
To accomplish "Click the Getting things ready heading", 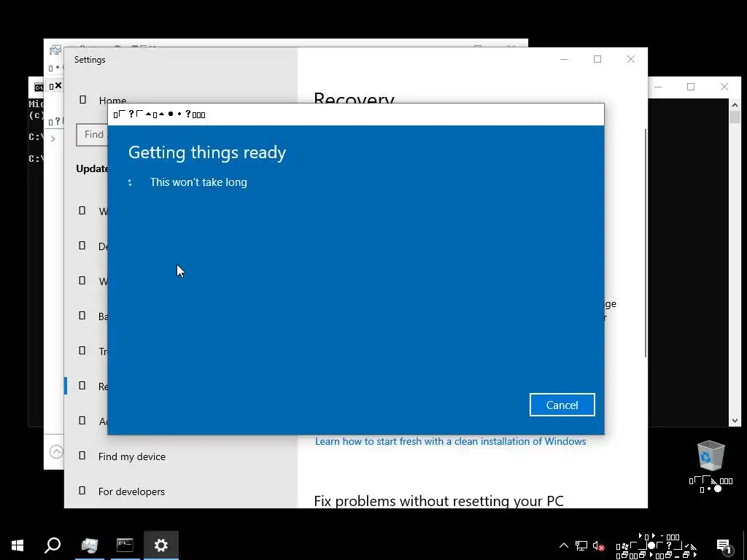I will tap(207, 153).
